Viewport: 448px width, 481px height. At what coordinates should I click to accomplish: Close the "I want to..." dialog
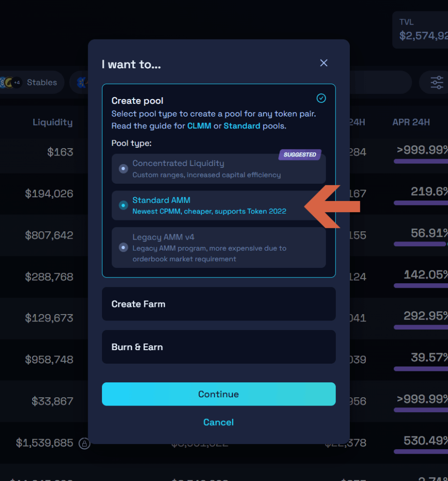324,63
